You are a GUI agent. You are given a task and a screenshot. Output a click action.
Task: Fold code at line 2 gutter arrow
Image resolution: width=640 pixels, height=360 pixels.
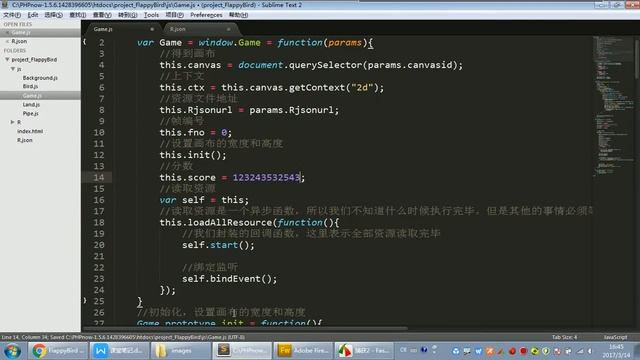[x=84, y=42]
